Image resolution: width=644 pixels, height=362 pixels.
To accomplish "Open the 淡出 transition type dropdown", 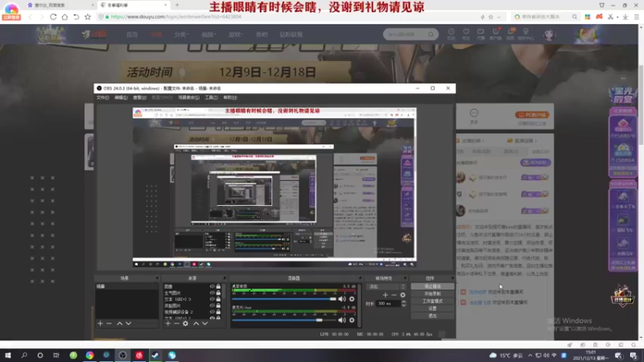I will pos(386,286).
